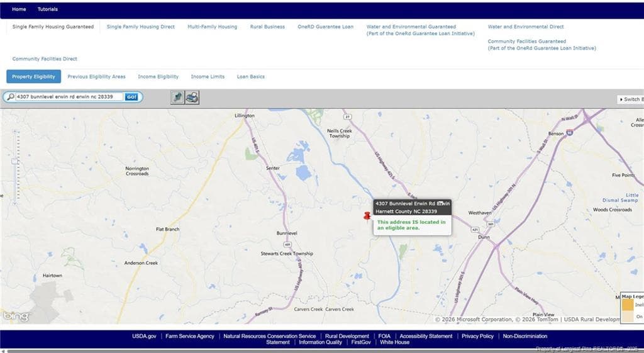Follow the Farm Service Agency link

[x=190, y=336]
